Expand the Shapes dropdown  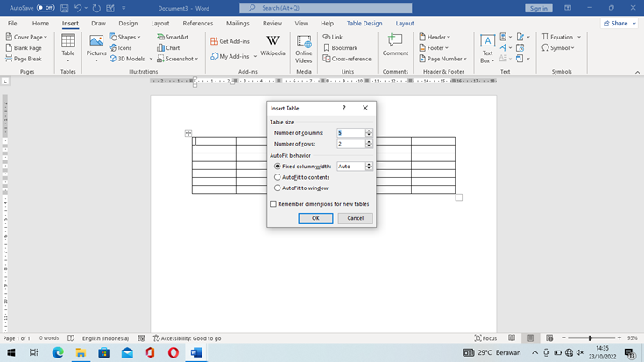138,37
